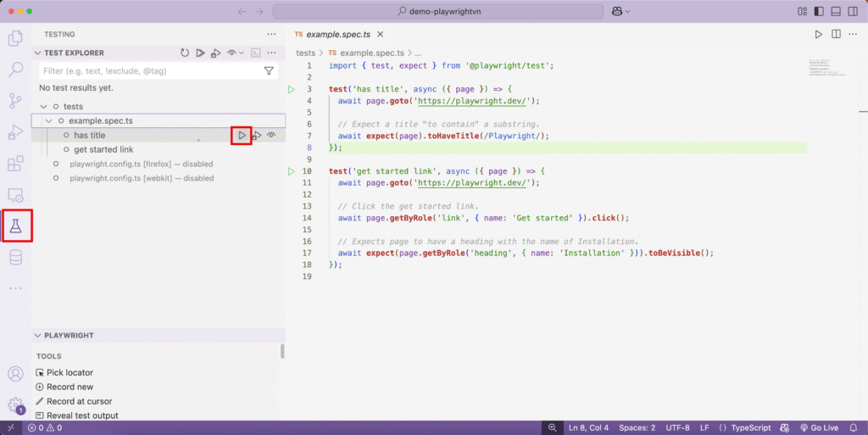868x435 pixels.
Task: Collapse the example.spec.ts tree node
Action: (x=48, y=120)
